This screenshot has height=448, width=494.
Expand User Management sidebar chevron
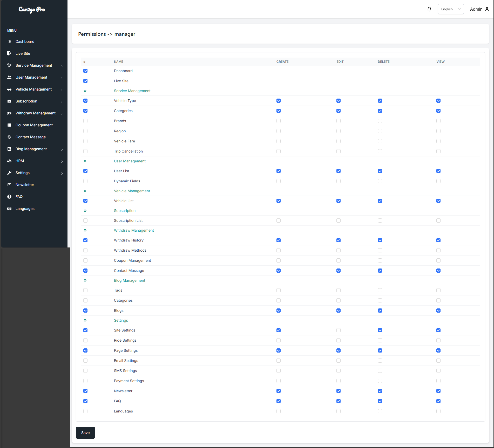(62, 78)
